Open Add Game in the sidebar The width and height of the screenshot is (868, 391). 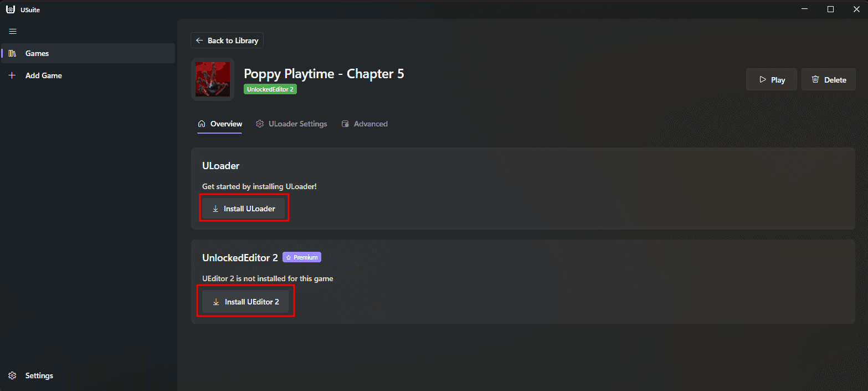point(88,75)
